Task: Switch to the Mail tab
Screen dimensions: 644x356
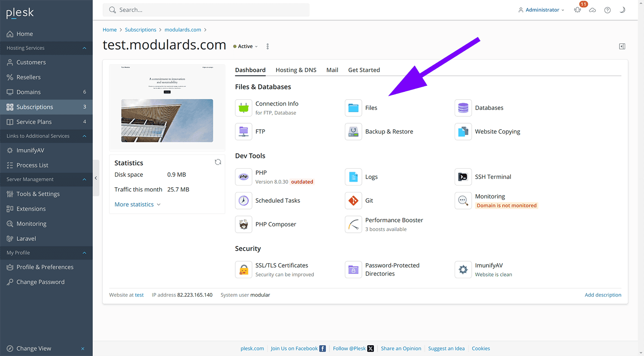Action: click(332, 70)
